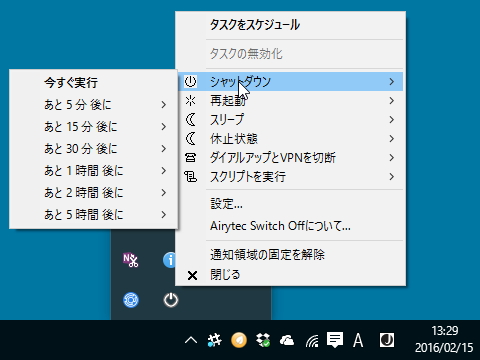Click the X icon beside 閉じる
480x360 pixels.
point(192,275)
